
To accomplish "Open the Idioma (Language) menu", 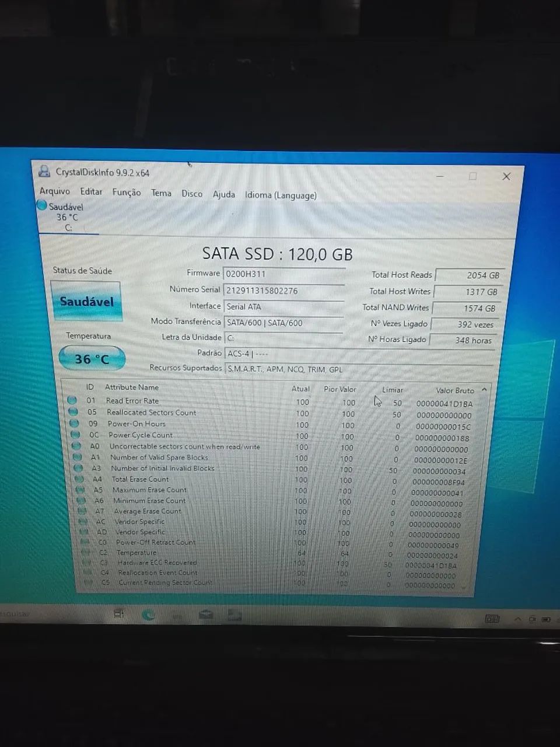I will [x=281, y=195].
